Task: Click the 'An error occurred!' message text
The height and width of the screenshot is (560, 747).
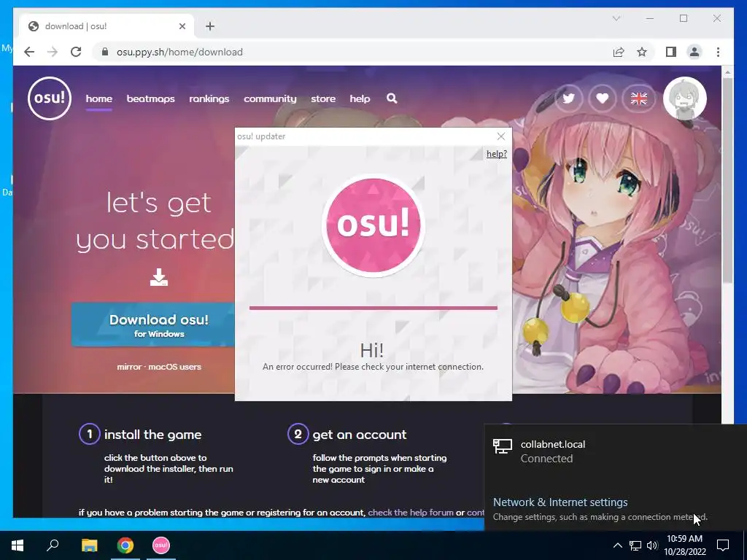Action: coord(373,367)
